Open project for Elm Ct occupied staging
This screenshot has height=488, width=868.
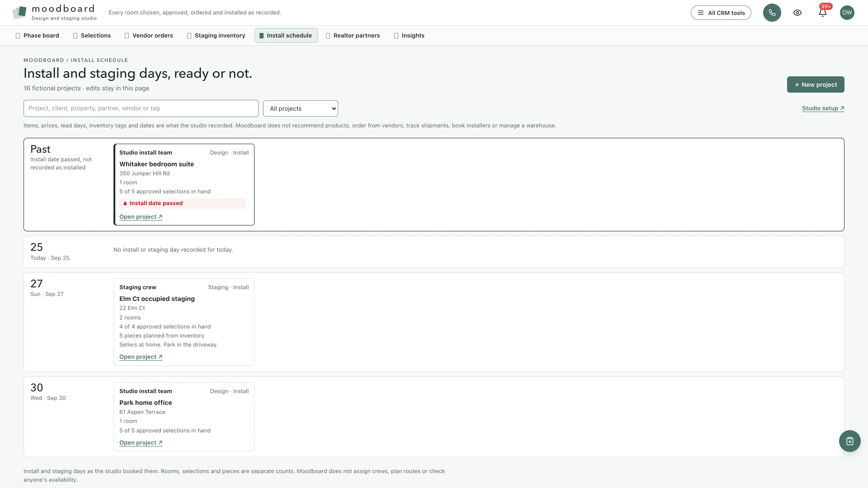tap(141, 357)
